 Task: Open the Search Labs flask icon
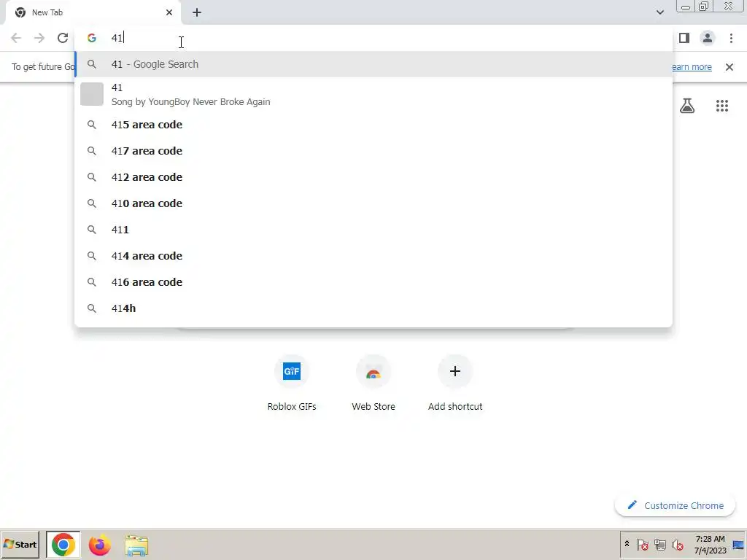[x=687, y=106]
